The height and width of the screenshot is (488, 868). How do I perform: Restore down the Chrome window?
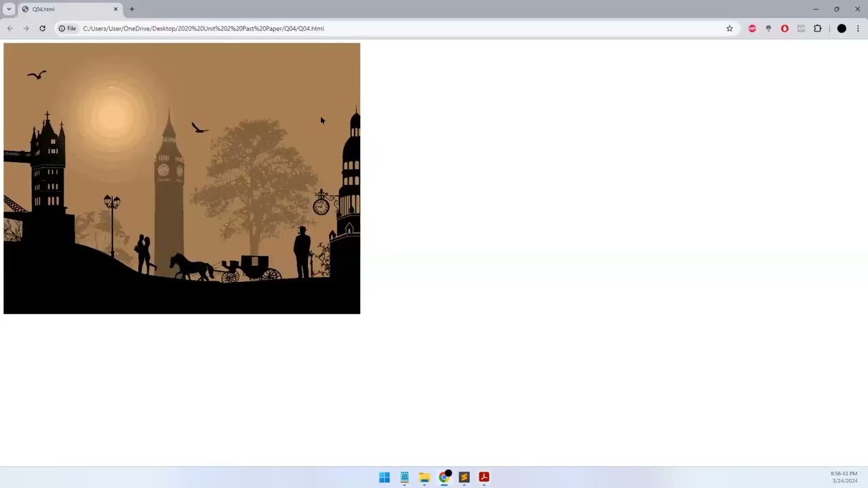tap(837, 9)
